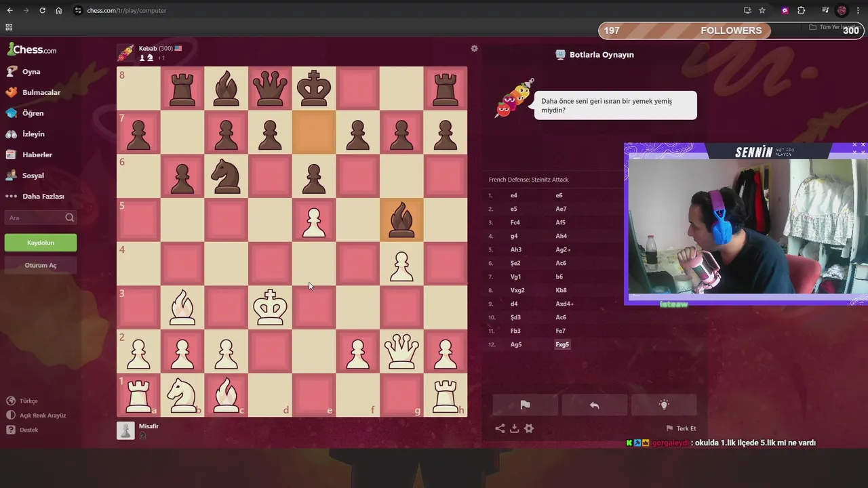Viewport: 868px width, 488px height.
Task: Click the black knight on c6
Action: [226, 176]
